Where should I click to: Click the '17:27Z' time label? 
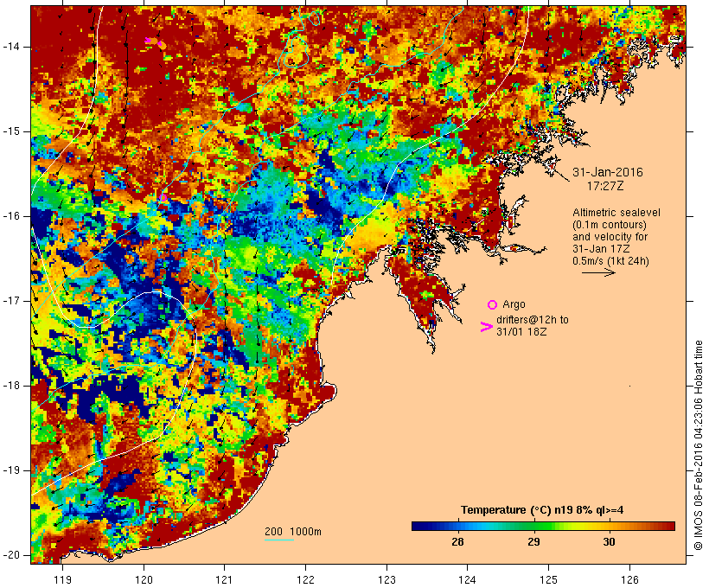coord(605,186)
